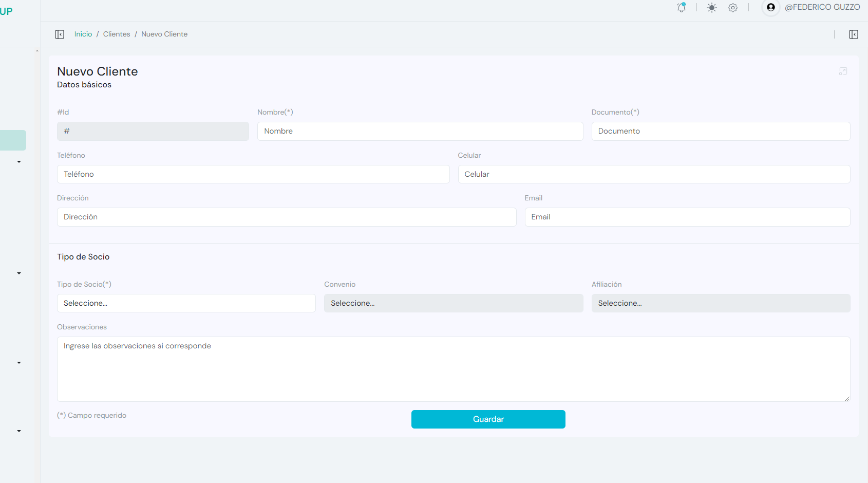Screen dimensions: 868x483
Task: Focus the Nombre input field
Action: pyautogui.click(x=420, y=131)
